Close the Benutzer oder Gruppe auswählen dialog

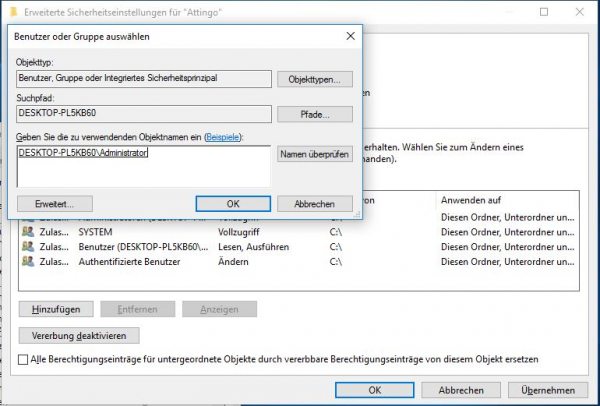coord(350,35)
